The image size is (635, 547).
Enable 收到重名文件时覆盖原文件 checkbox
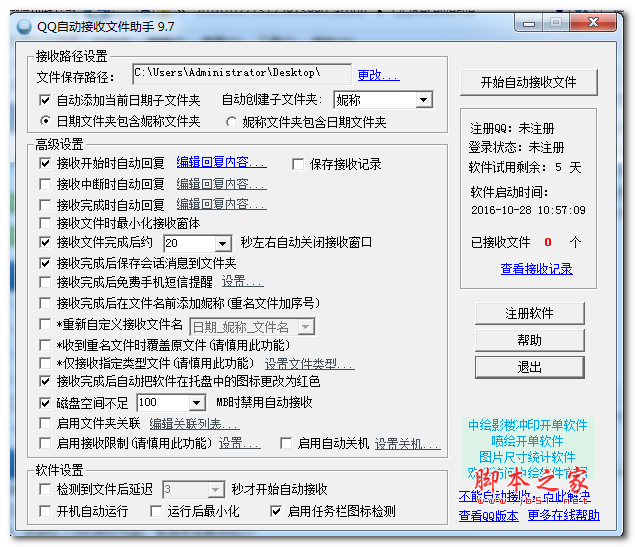click(45, 345)
